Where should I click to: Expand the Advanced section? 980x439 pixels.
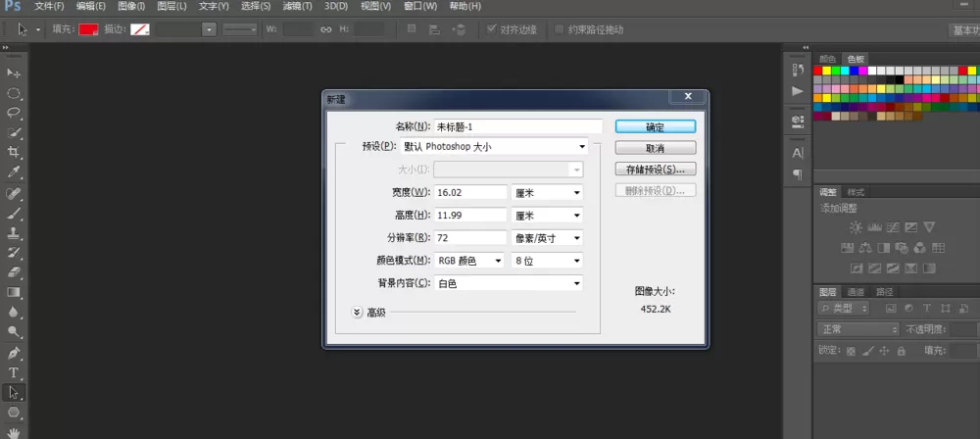tap(358, 312)
